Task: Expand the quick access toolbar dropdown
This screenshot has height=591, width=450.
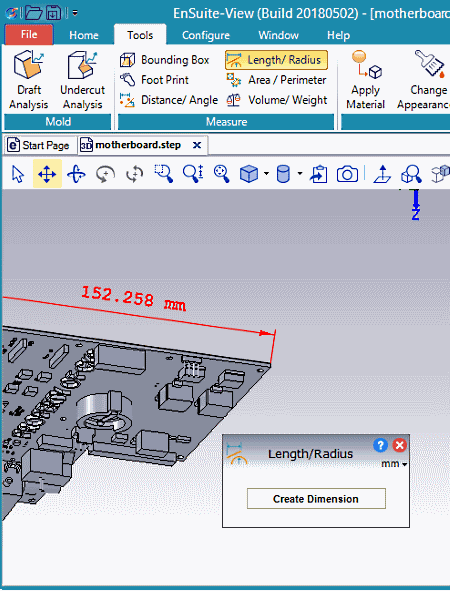Action: (75, 13)
